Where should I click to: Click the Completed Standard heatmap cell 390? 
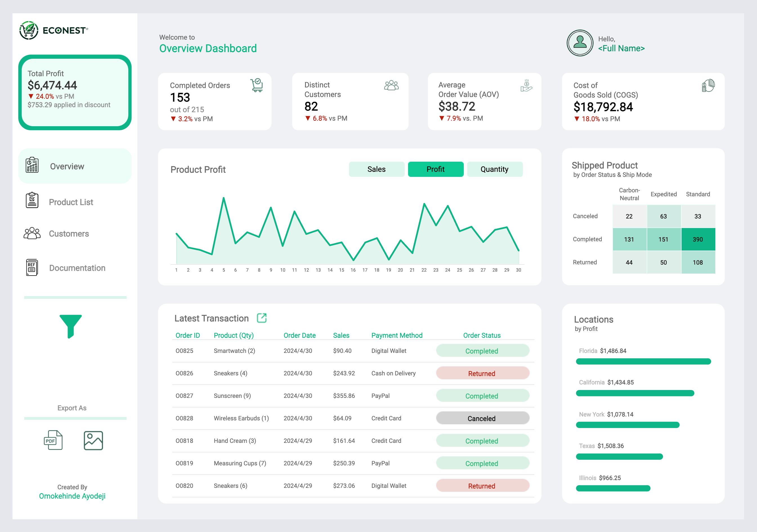[x=698, y=240]
